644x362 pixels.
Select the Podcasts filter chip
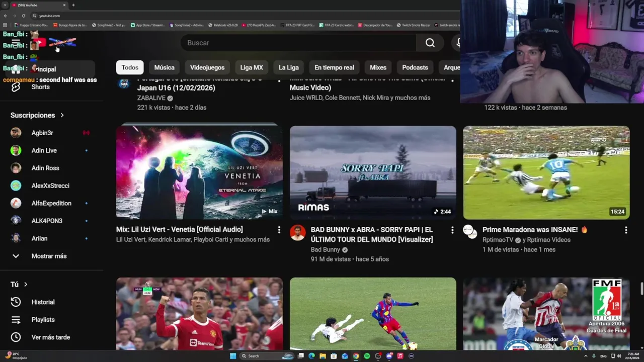[x=415, y=67]
